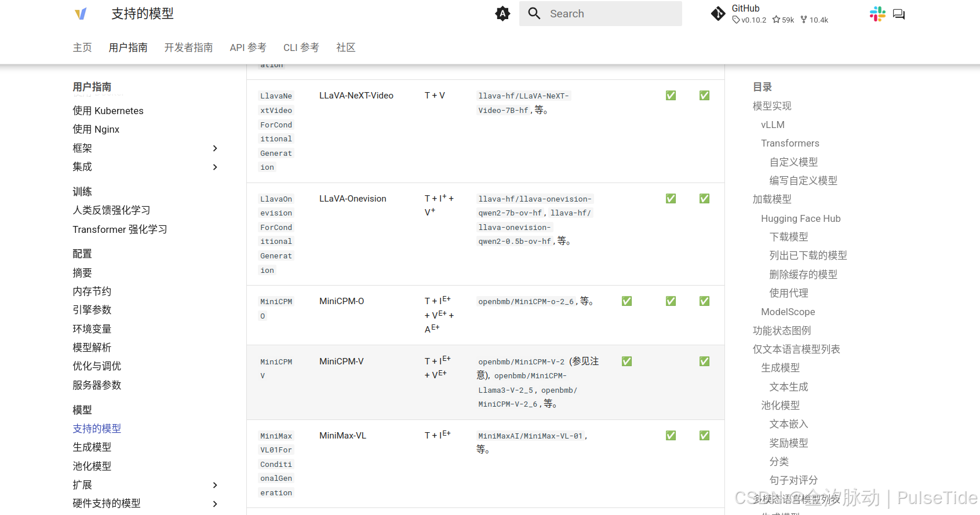
Task: Switch to the API 参考 tab
Action: (248, 48)
